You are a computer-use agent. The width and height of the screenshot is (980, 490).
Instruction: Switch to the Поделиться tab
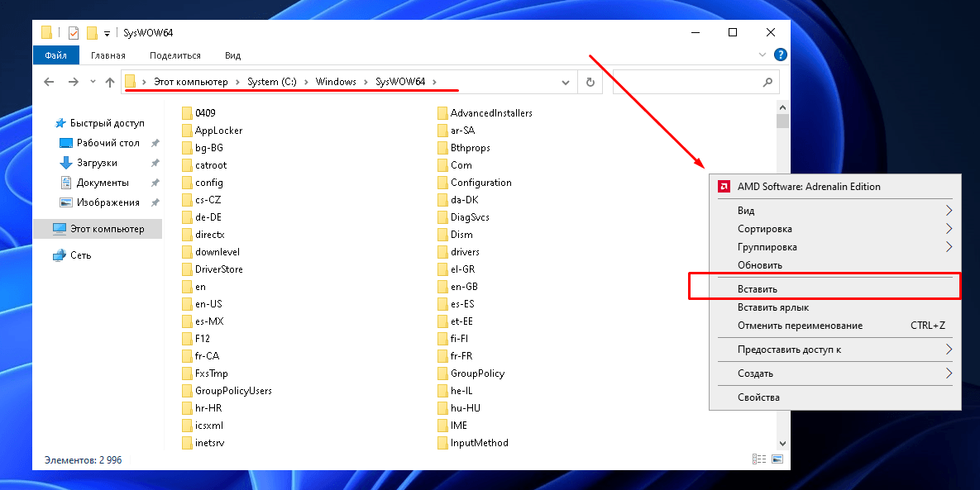pyautogui.click(x=175, y=55)
